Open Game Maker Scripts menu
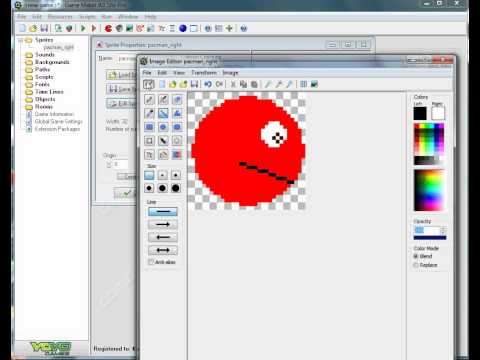Viewport: 480px width, 360px height. tap(87, 17)
